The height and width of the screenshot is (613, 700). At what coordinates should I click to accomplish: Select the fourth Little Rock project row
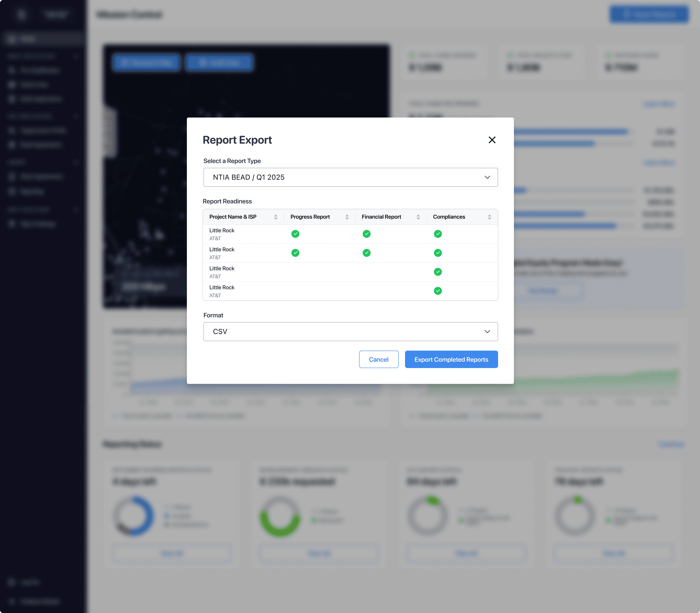tap(222, 291)
